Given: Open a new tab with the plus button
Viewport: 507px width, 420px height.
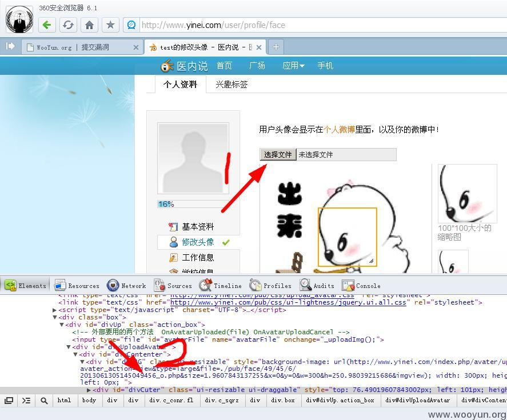Looking at the screenshot, I should click(276, 47).
